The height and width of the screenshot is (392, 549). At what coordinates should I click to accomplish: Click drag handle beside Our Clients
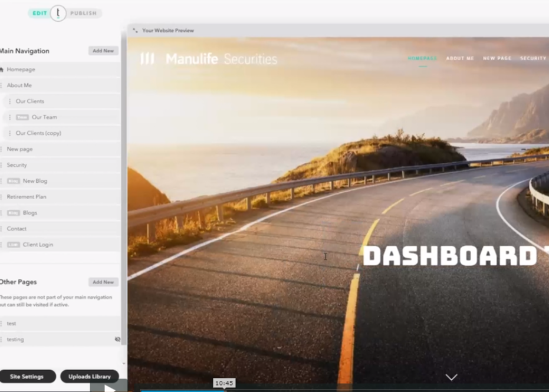[x=9, y=101]
